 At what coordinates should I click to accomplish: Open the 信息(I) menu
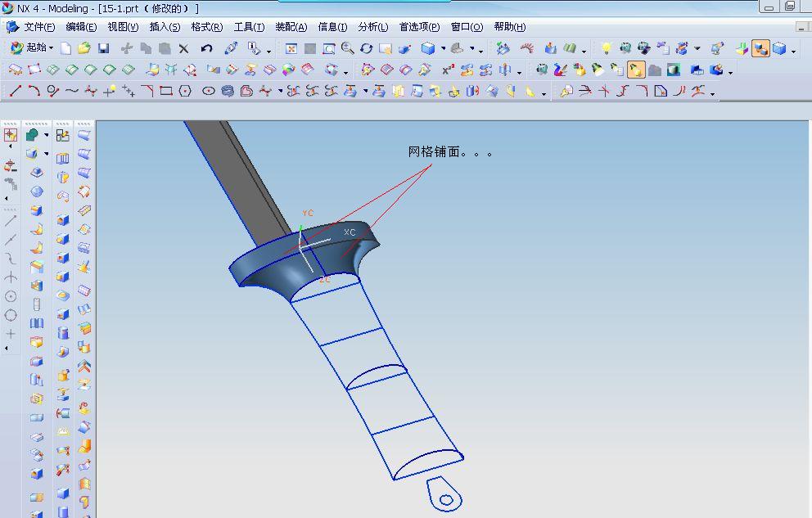point(332,27)
